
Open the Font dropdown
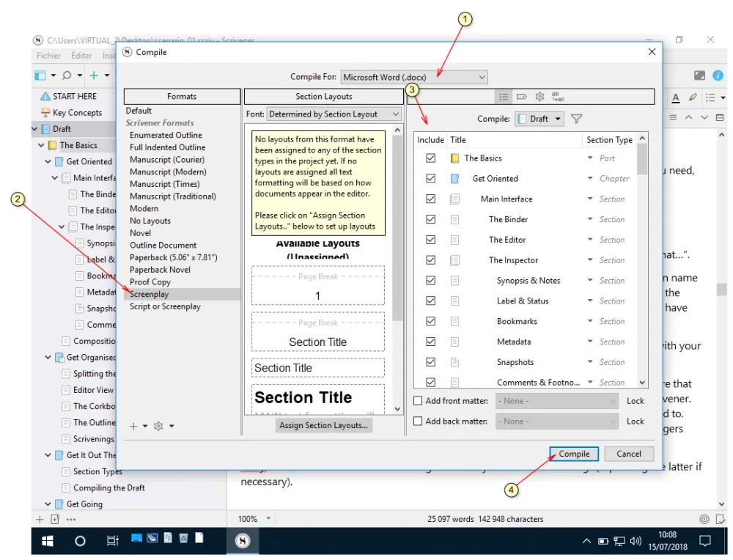(x=334, y=114)
